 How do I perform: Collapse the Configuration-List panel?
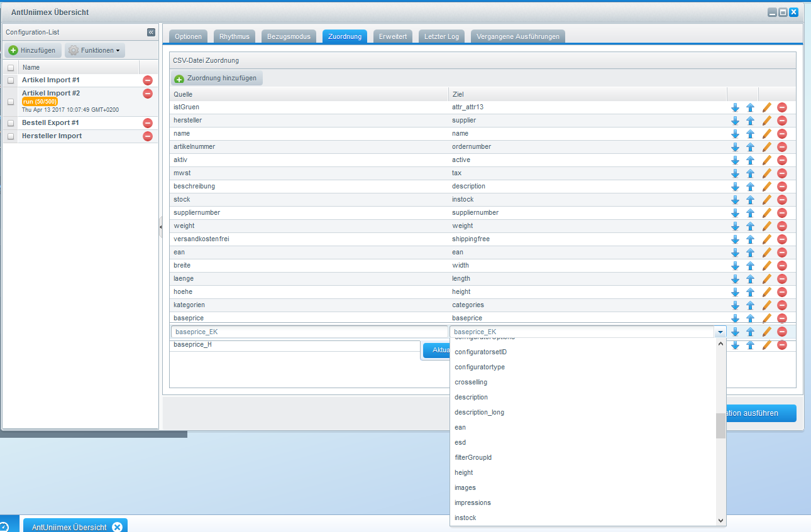tap(151, 32)
